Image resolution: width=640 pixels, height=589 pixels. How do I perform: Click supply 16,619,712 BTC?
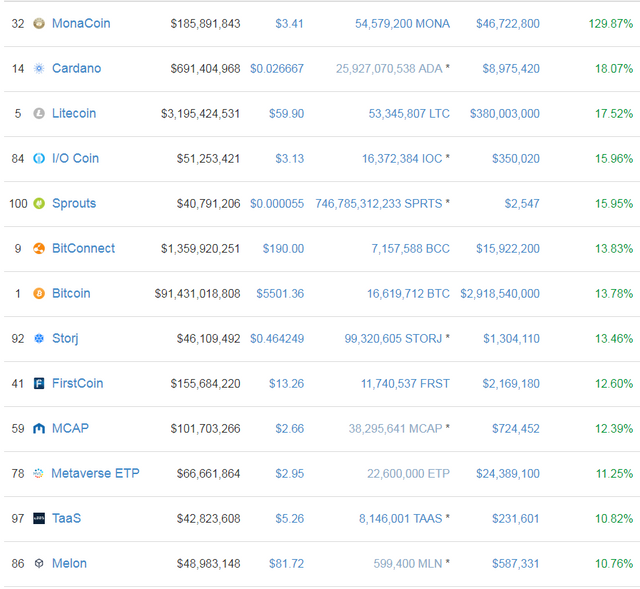408,293
